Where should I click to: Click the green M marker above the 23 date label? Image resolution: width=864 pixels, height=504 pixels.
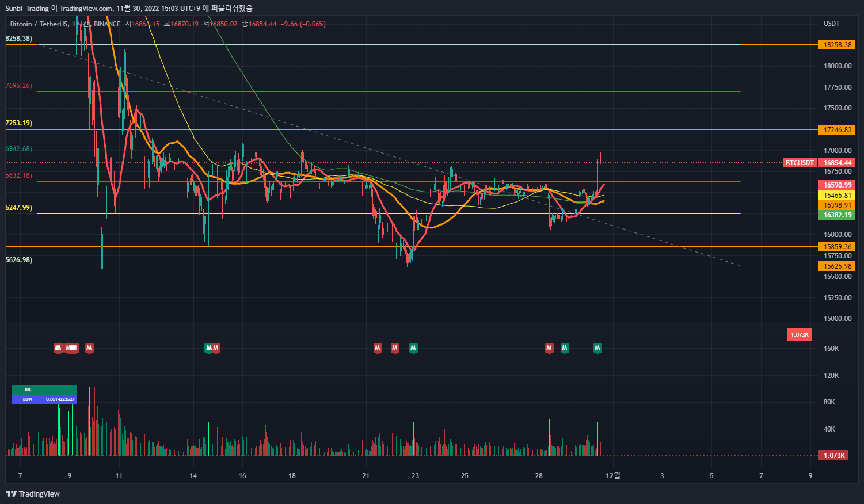pos(413,348)
